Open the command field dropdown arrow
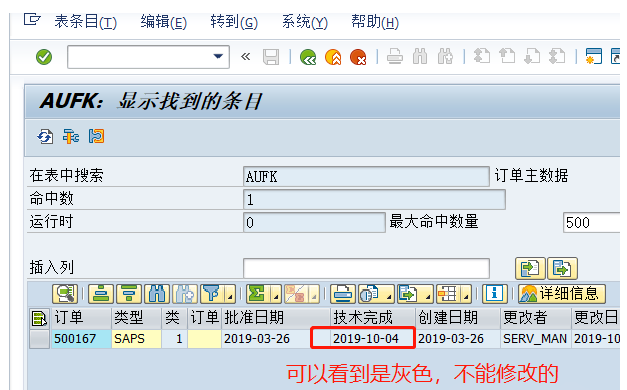Image resolution: width=627 pixels, height=390 pixels. 218,56
